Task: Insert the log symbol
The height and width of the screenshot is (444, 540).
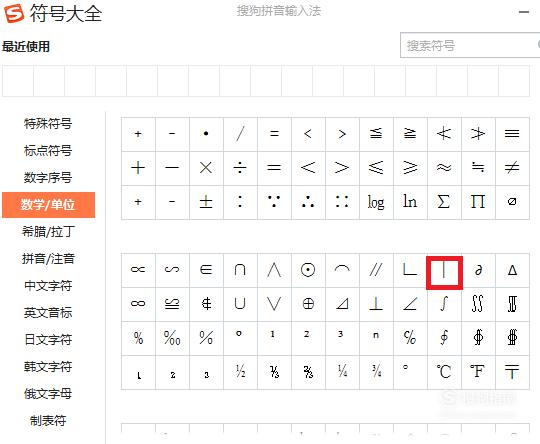Action: click(x=376, y=202)
